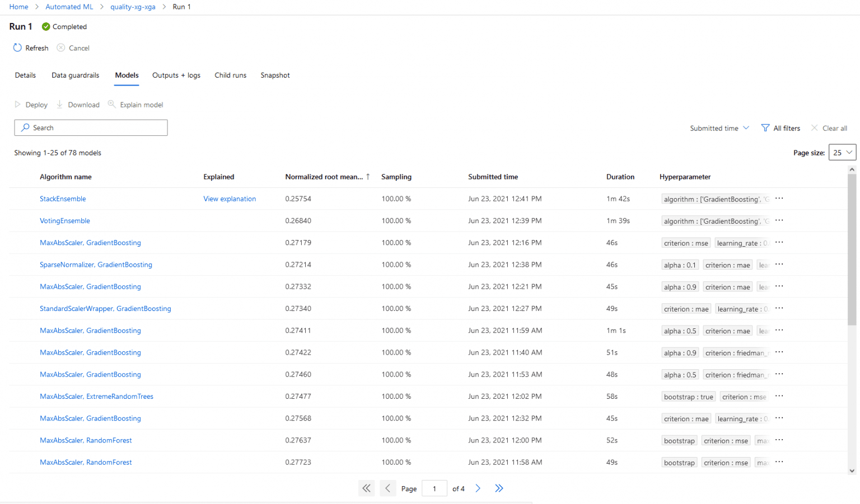Open the Data guardrails tab
Image resolution: width=860 pixels, height=504 pixels.
click(75, 76)
